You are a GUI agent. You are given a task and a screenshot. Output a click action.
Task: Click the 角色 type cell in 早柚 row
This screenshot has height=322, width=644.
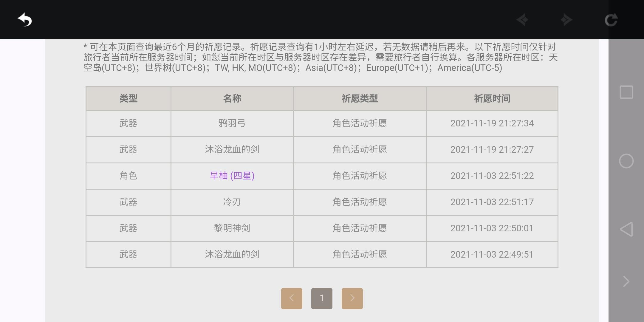click(x=129, y=176)
